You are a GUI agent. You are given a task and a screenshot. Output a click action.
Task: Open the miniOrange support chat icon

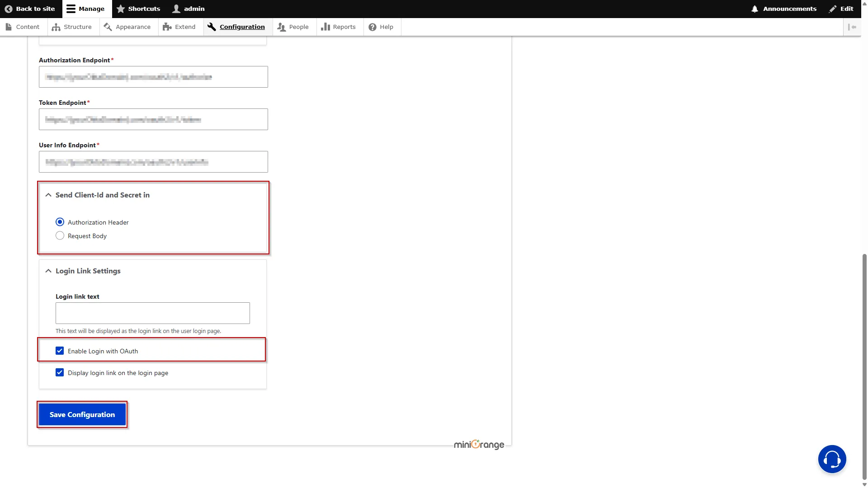point(832,459)
